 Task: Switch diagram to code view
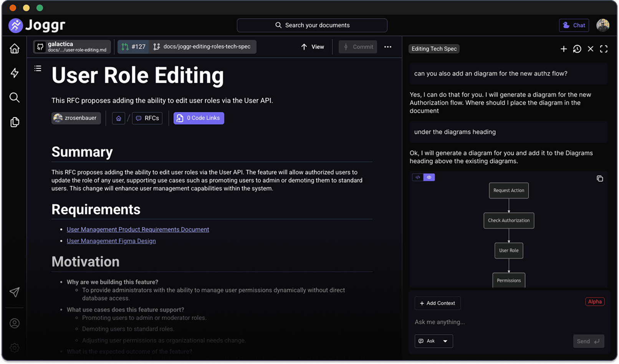coord(418,177)
